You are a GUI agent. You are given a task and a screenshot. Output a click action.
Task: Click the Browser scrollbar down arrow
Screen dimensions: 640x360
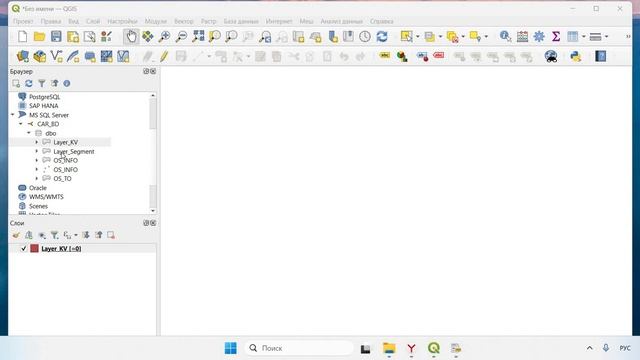[x=153, y=211]
